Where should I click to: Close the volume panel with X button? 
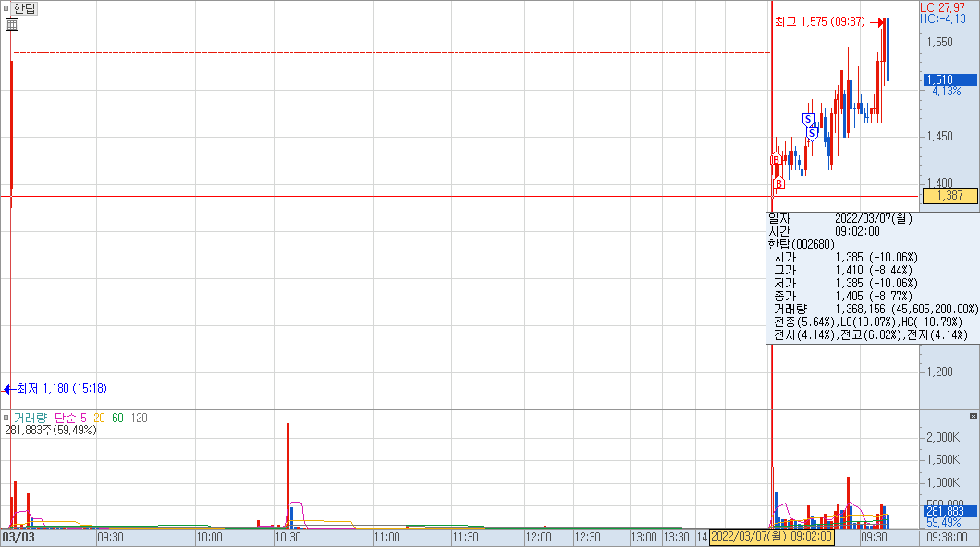(974, 417)
